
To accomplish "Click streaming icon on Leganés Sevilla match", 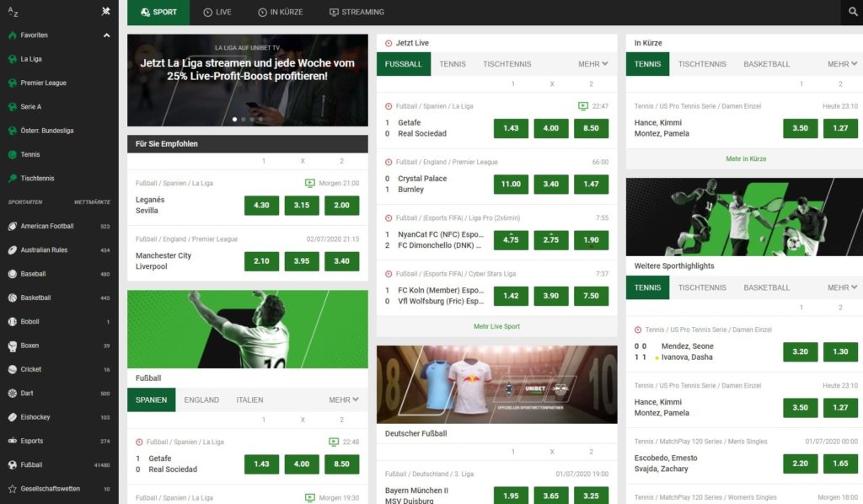I will [x=310, y=183].
